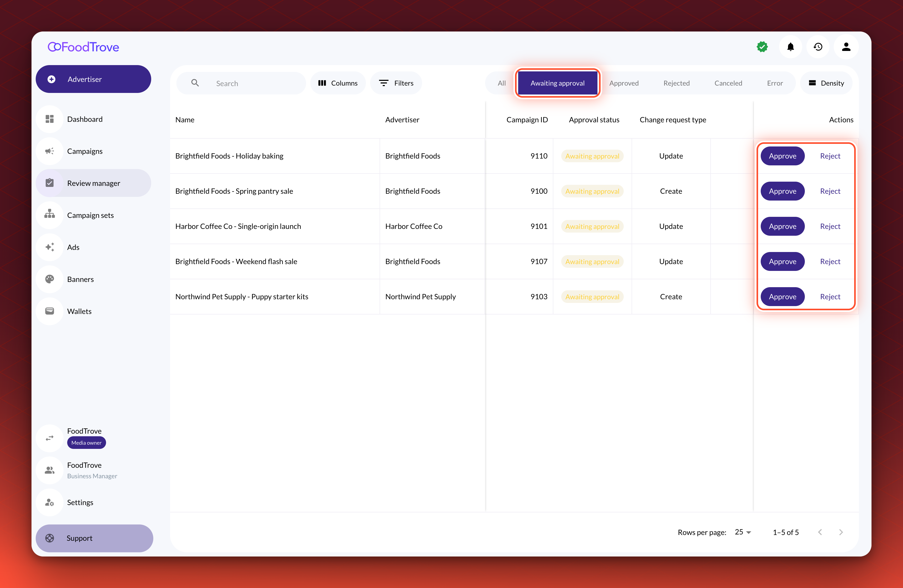Click campaign ID 9110 cell

(x=519, y=156)
